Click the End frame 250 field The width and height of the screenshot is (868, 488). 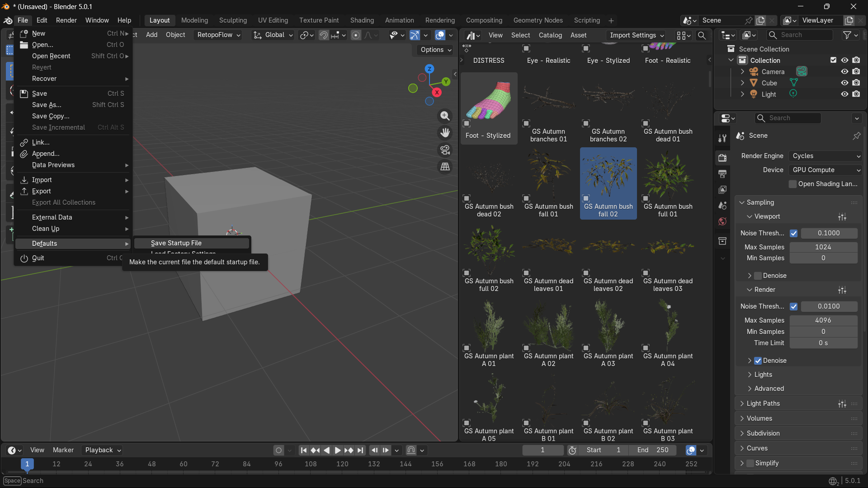654,450
